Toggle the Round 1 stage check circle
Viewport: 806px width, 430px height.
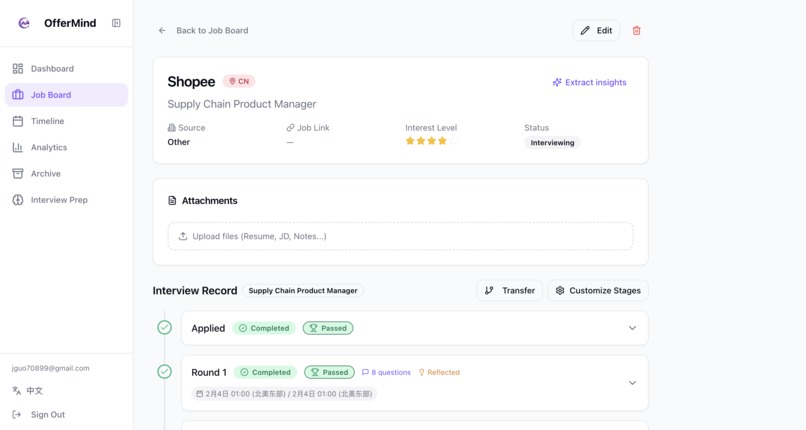164,371
